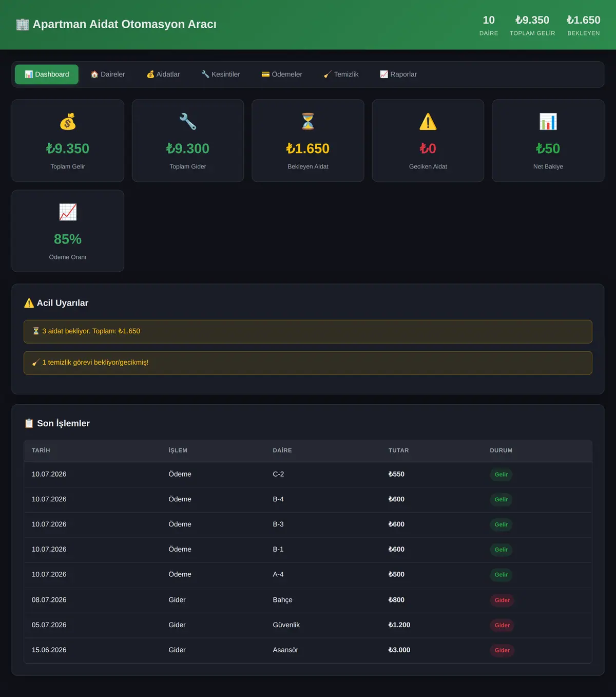Click the DURUM column header

[501, 450]
